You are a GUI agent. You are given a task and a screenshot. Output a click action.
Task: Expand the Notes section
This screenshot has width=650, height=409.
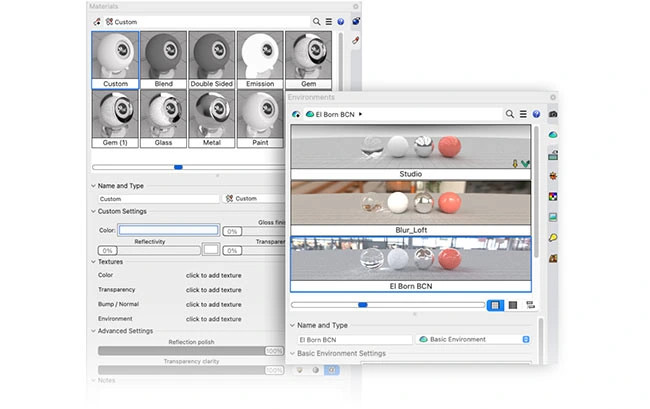click(x=93, y=380)
